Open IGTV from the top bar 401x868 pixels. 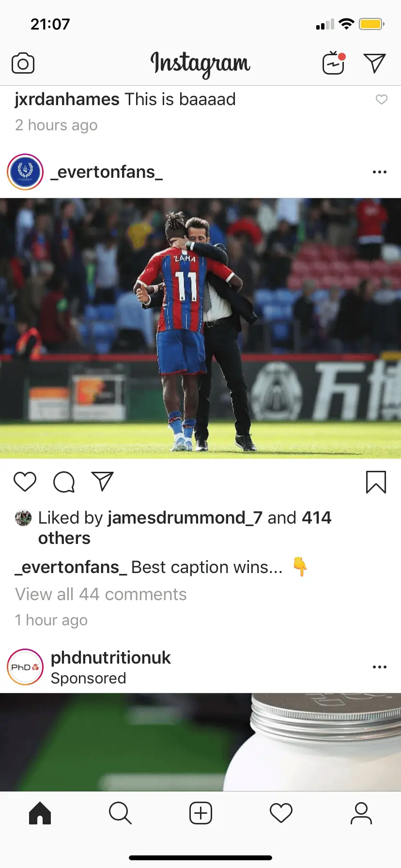click(x=334, y=62)
